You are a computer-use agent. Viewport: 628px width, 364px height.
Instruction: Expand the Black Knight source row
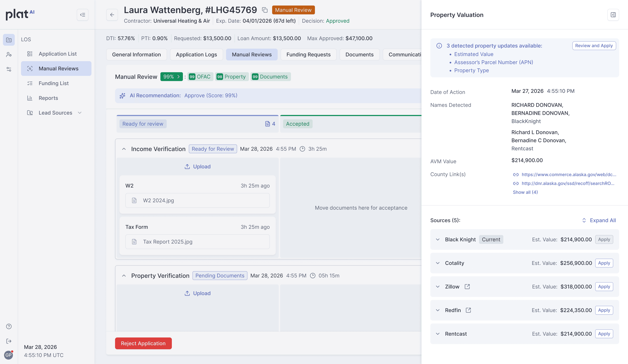(438, 239)
